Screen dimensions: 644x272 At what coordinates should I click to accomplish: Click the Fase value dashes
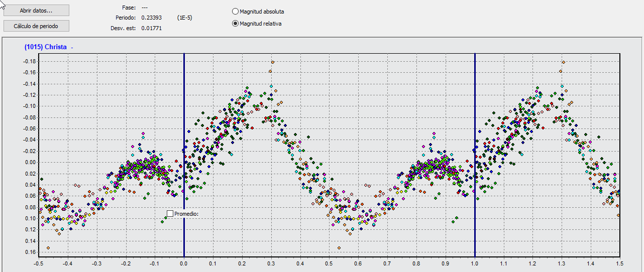coord(145,8)
